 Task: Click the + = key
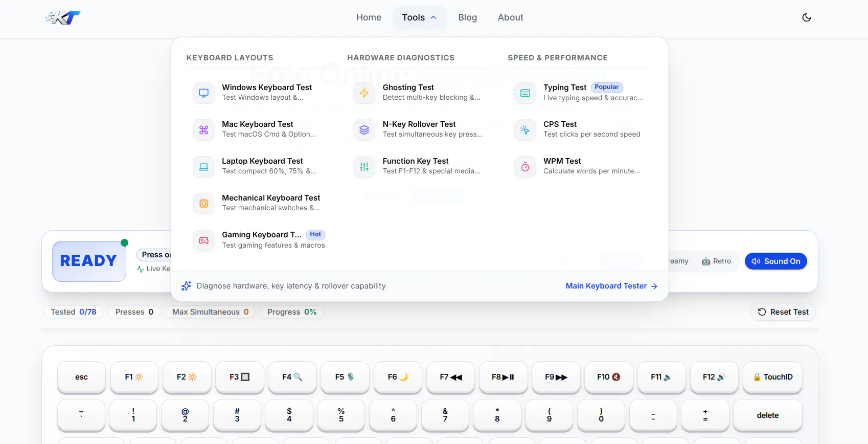pos(705,415)
